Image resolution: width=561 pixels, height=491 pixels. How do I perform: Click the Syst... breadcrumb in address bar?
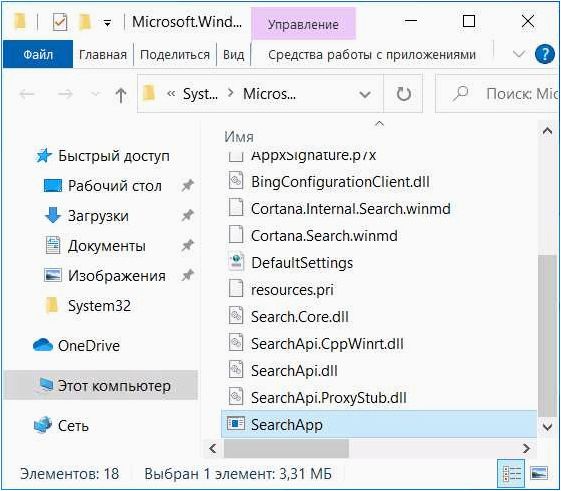coord(200,94)
